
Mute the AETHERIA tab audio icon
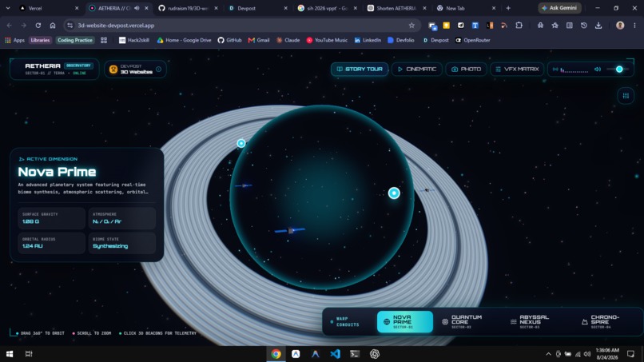137,8
